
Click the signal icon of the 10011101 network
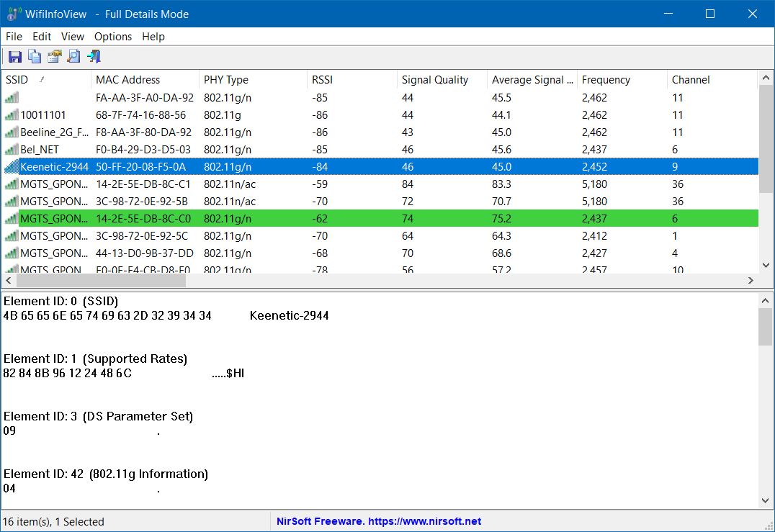pos(12,115)
